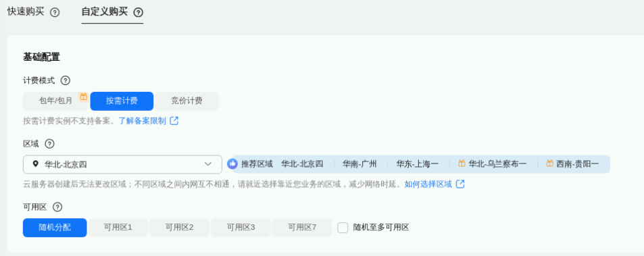
Task: Open help icon next to 自定义购买
Action: click(139, 12)
